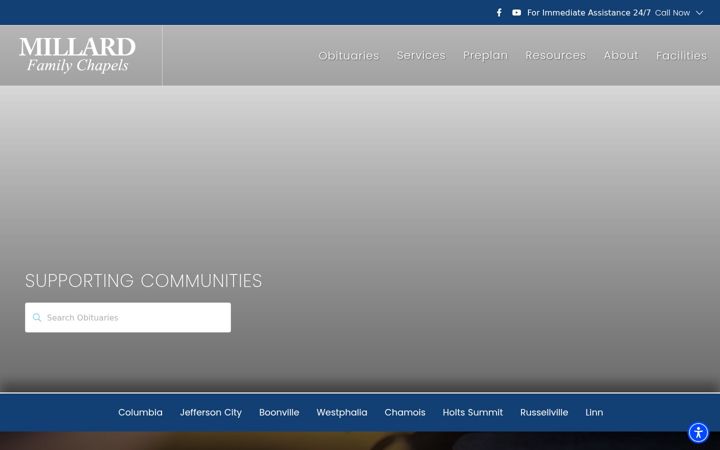Select the Holts Summit location link

(x=472, y=412)
